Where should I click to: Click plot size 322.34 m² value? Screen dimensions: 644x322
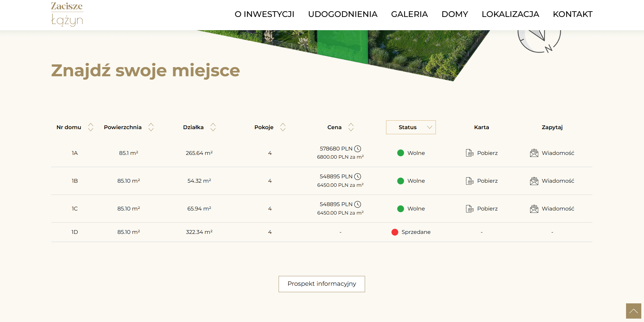[199, 232]
